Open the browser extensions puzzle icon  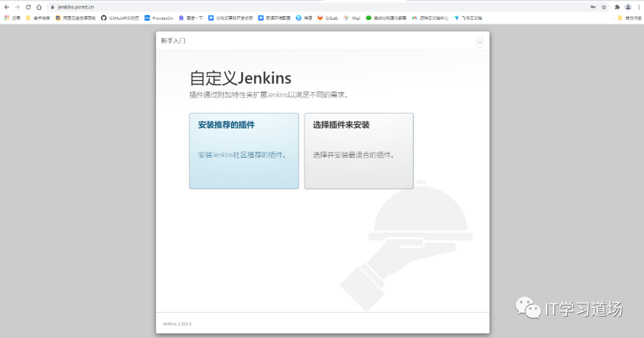(617, 7)
